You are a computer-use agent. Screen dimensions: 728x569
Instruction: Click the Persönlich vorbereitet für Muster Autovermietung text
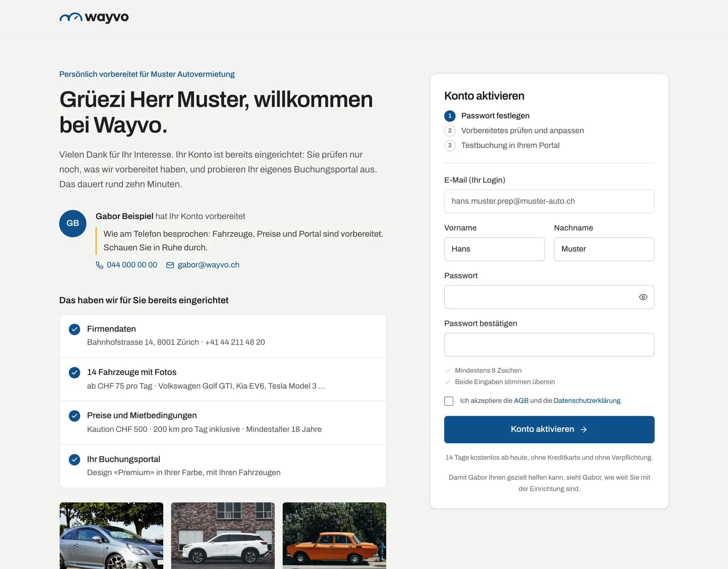pos(147,74)
